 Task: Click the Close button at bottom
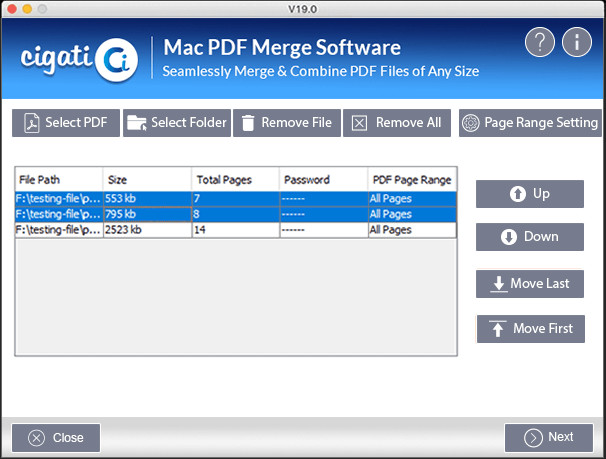coord(56,438)
